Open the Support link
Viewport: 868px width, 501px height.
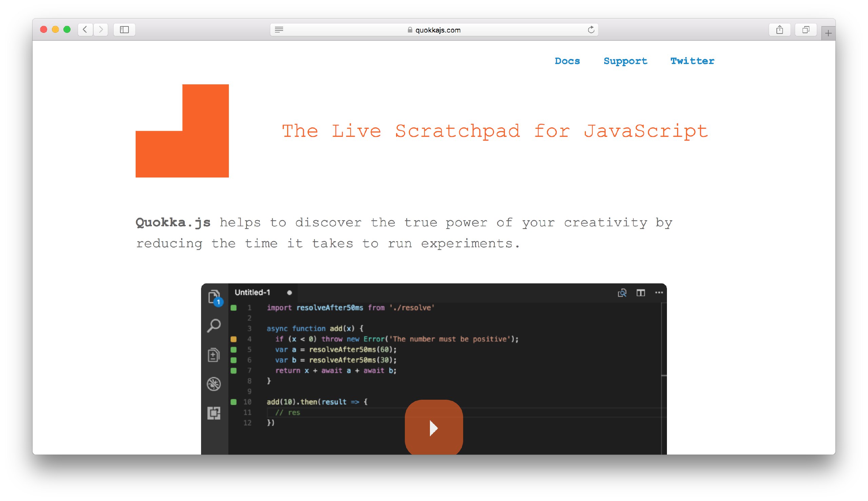pyautogui.click(x=625, y=61)
